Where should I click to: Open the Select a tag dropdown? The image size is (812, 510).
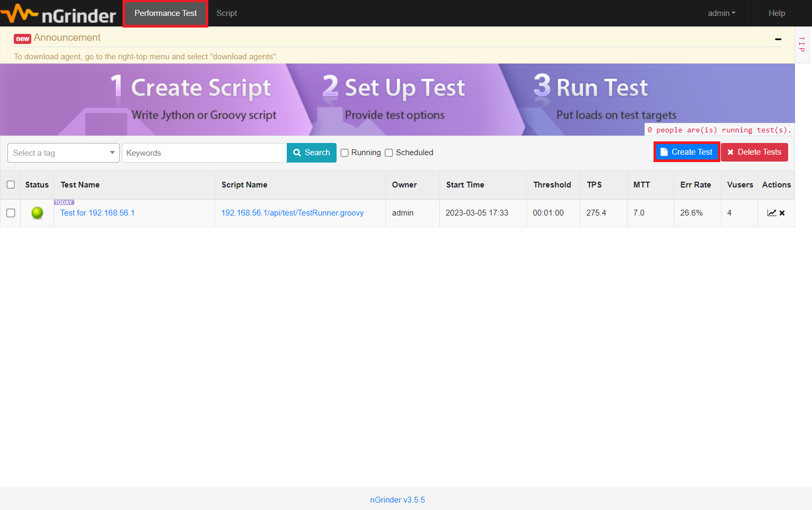tap(64, 153)
